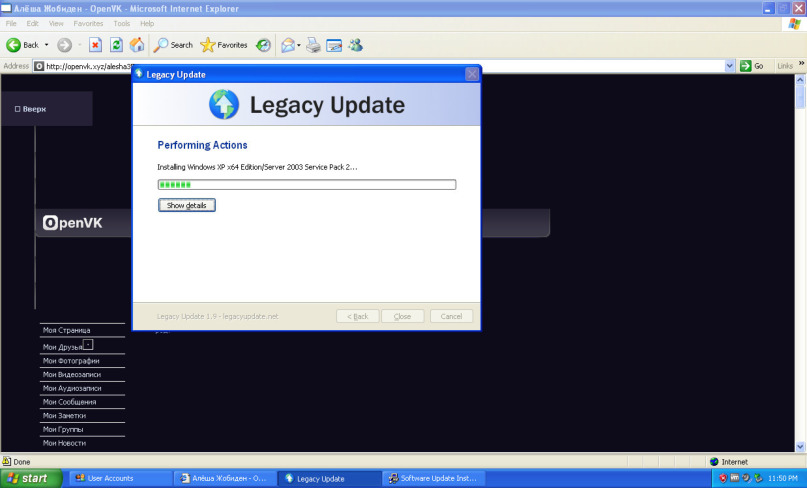
Task: Open Моя Страница link
Action: (66, 330)
